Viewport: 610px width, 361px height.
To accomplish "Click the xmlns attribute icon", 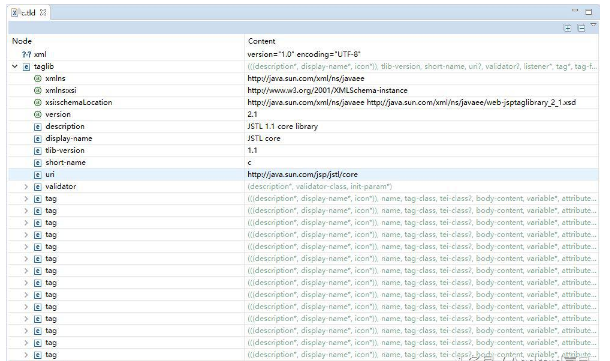I will [x=38, y=79].
